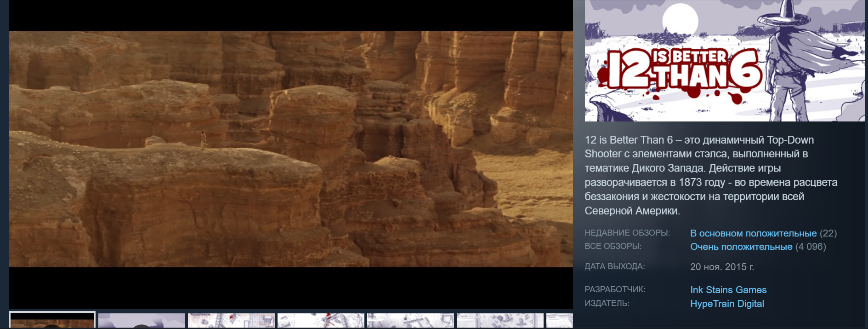The image size is (868, 329).
Task: Click the game description paragraph text
Action: (710, 175)
